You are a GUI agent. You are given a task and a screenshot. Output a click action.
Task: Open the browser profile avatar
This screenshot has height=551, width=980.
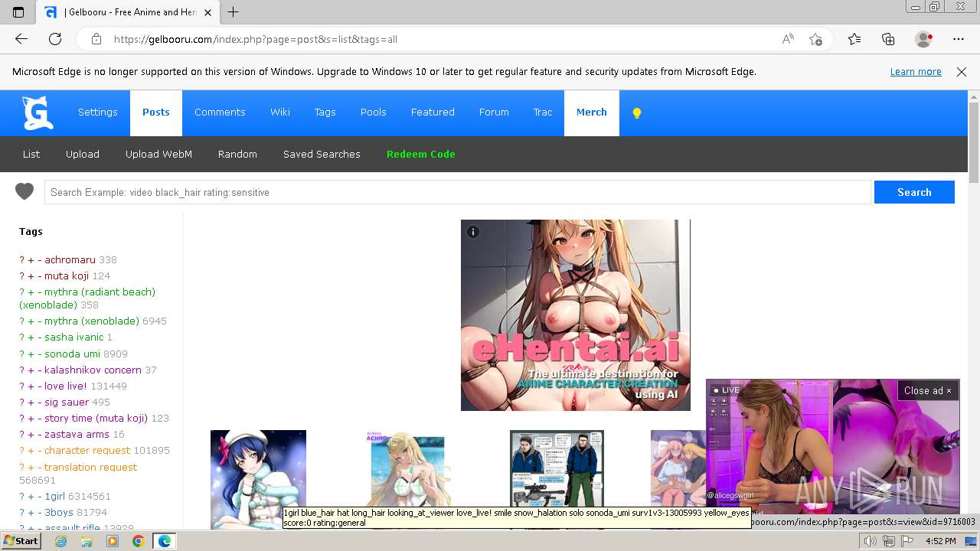point(924,39)
